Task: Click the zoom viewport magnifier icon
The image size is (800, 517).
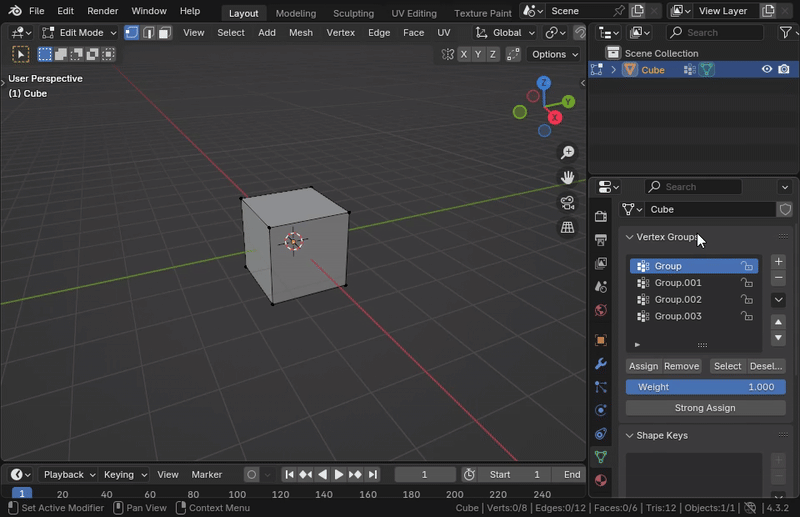Action: (x=567, y=153)
